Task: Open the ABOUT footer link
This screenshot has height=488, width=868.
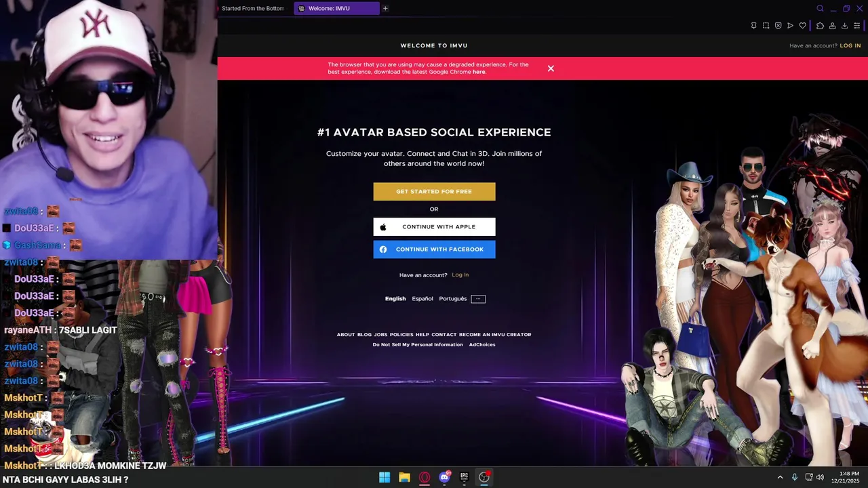Action: 346,334
